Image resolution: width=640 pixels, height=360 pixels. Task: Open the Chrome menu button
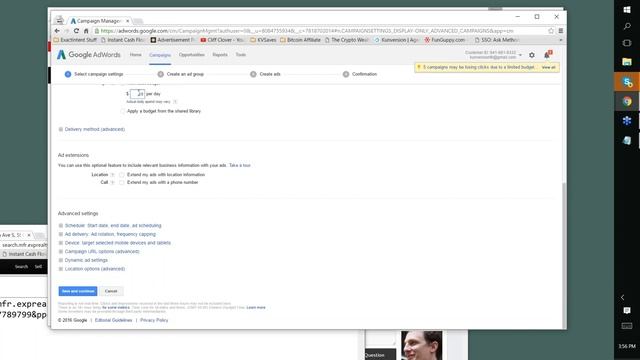click(561, 31)
